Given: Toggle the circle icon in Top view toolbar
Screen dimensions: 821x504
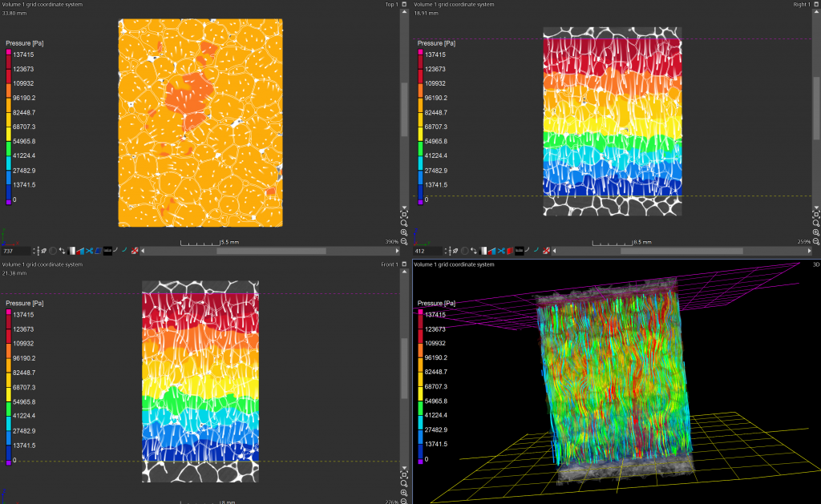Looking at the screenshot, I should tap(53, 251).
